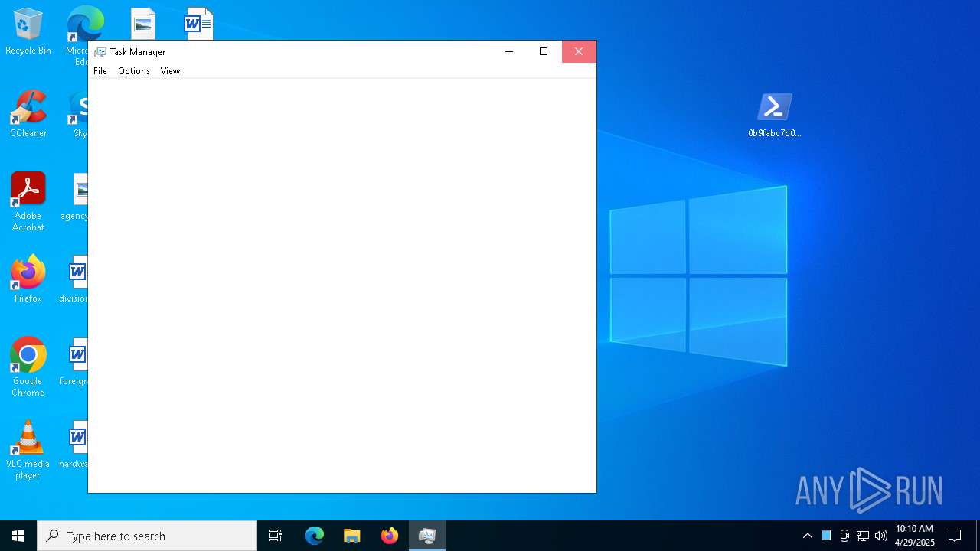Open the Action Center notifications icon
This screenshot has width=980, height=551.
pos(955,536)
